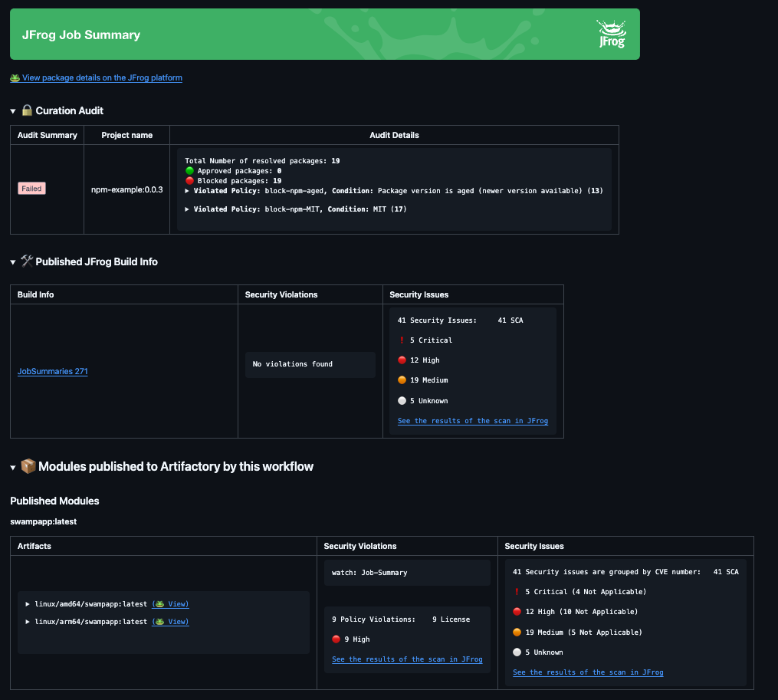Open View link for linux/amd64/swampapp:latest
The height and width of the screenshot is (700, 778).
coord(170,604)
